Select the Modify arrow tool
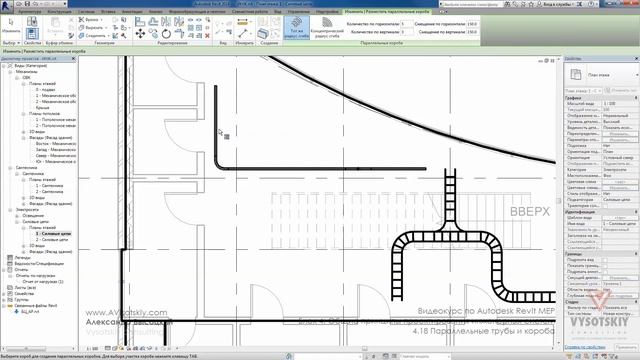The width and height of the screenshot is (640, 360). point(11,25)
